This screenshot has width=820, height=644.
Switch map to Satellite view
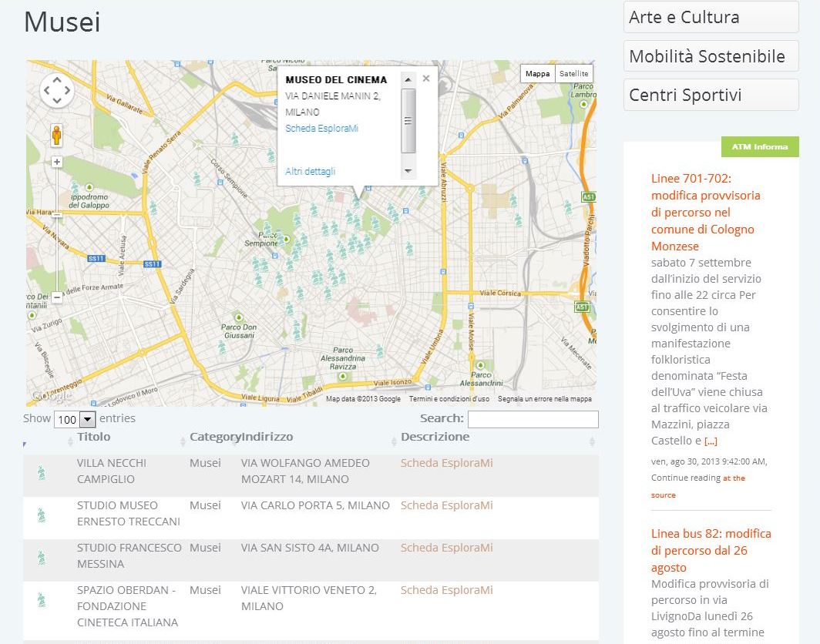tap(573, 74)
